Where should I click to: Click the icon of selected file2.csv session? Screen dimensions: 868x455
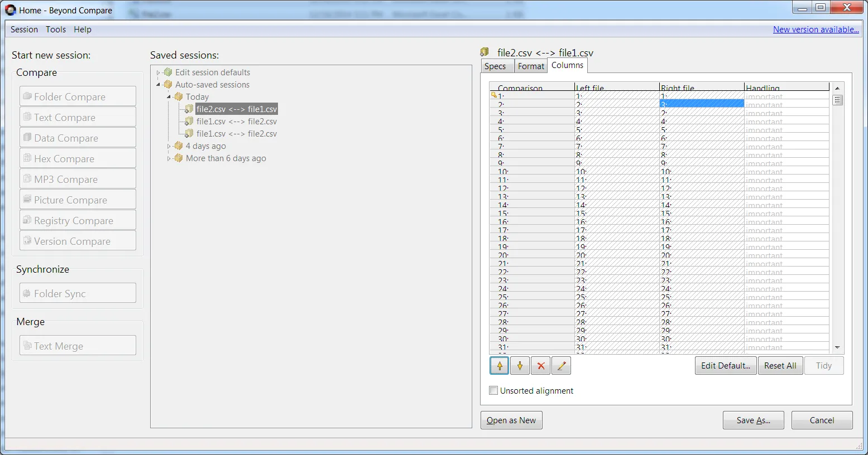pos(189,109)
